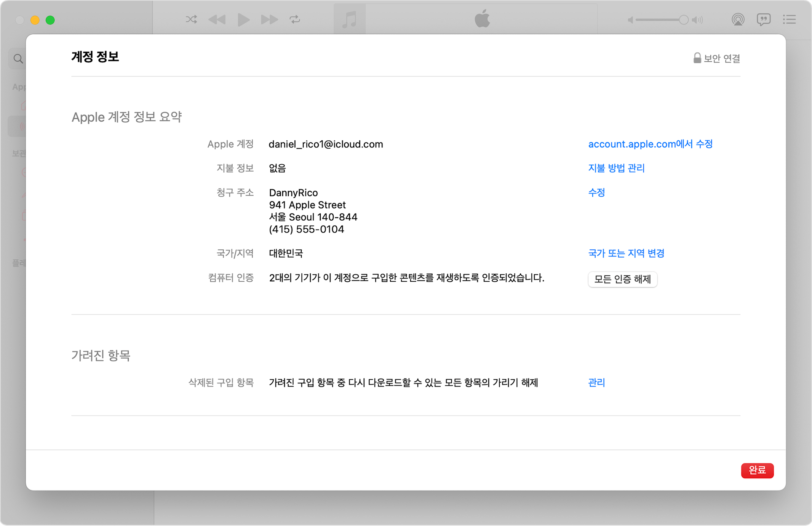Click the 컴퓨터 인증 description text
The width and height of the screenshot is (812, 526).
[407, 278]
